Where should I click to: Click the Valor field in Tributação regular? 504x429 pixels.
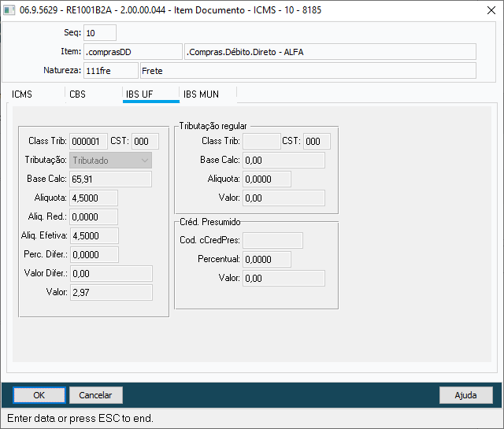pyautogui.click(x=283, y=198)
